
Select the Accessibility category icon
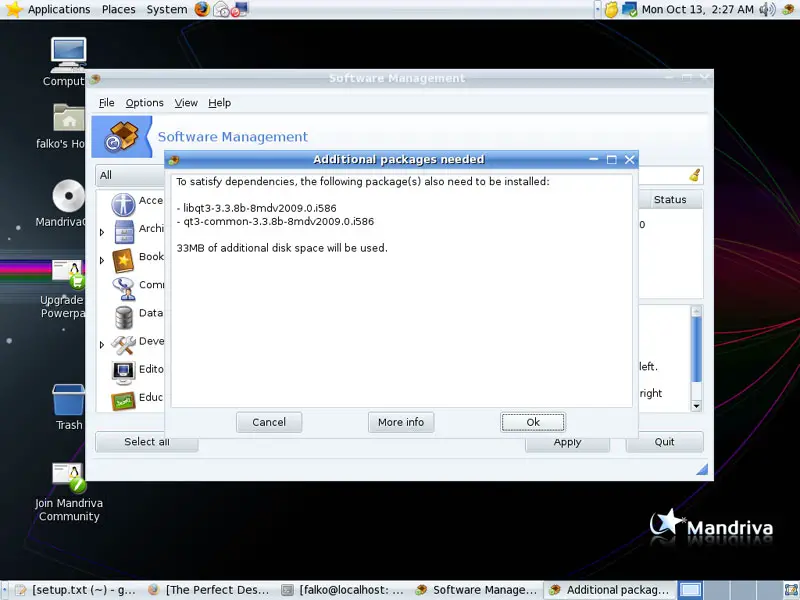coord(123,204)
